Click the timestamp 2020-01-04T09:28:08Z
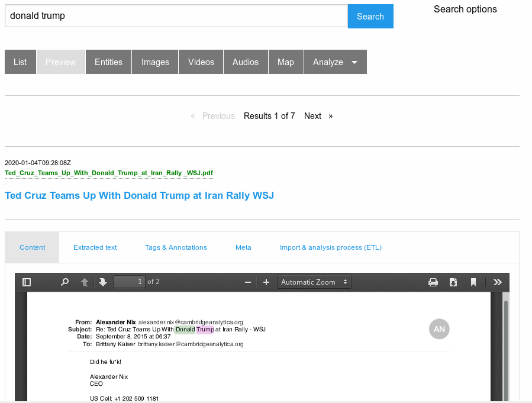Viewport: 532px width, 403px height. click(38, 163)
